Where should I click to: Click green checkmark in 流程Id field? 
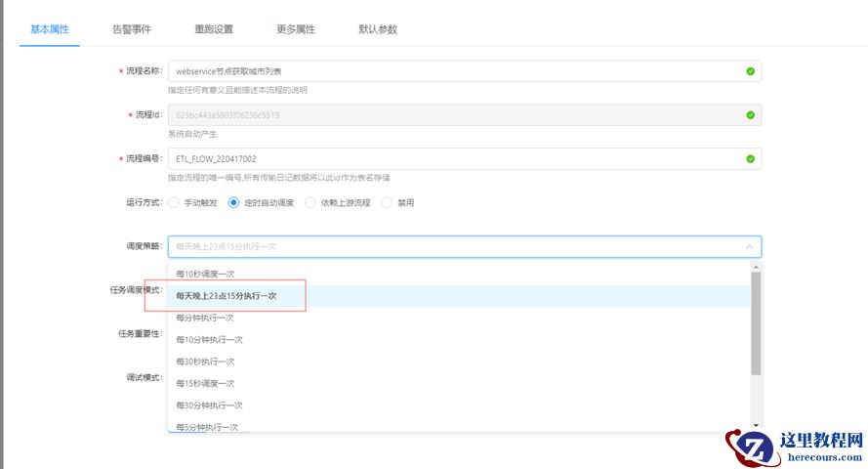pos(750,115)
